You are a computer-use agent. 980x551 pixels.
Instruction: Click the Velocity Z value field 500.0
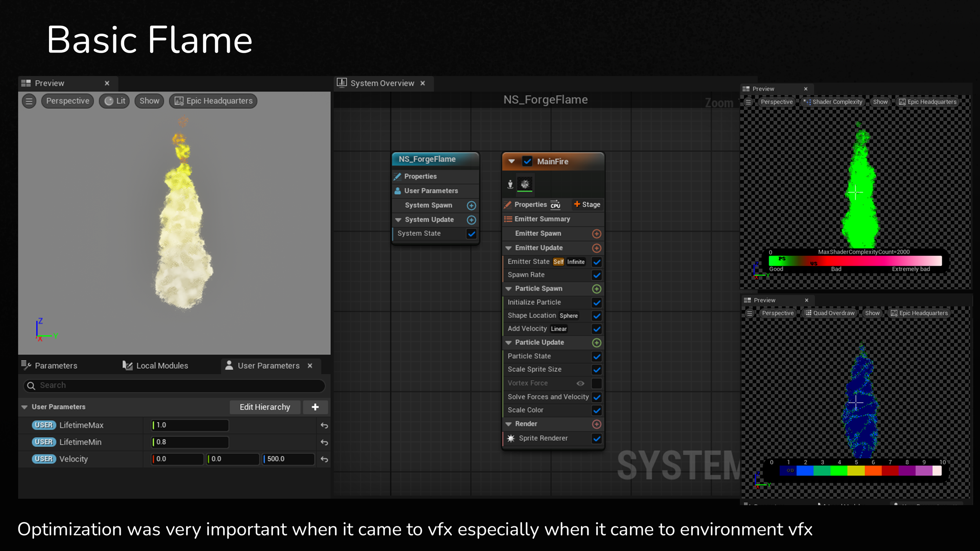coord(289,459)
